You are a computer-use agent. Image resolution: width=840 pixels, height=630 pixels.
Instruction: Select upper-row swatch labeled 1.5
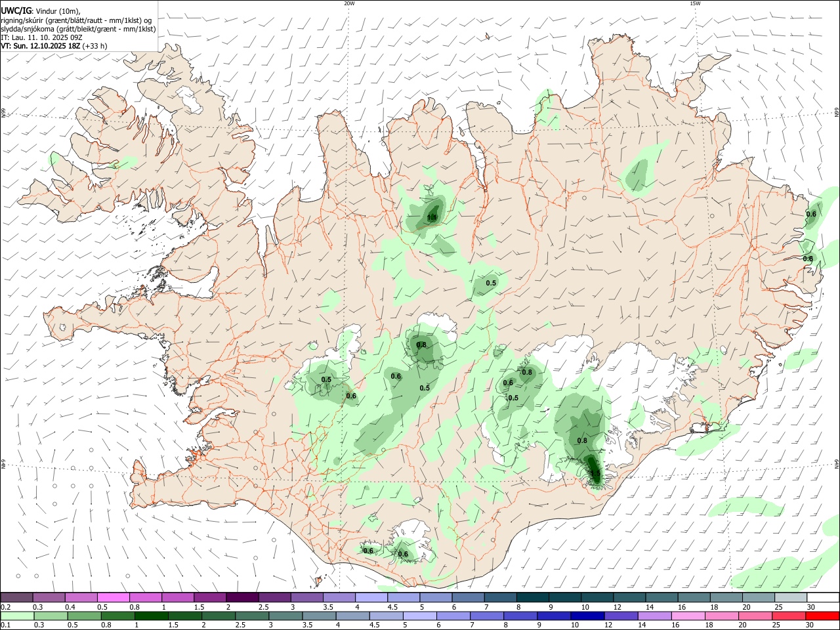coord(211,597)
